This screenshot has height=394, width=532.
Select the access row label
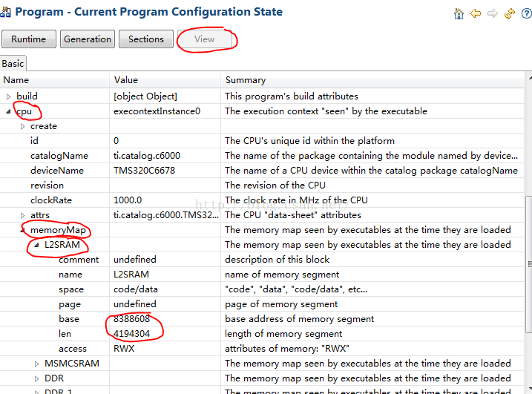(x=73, y=349)
